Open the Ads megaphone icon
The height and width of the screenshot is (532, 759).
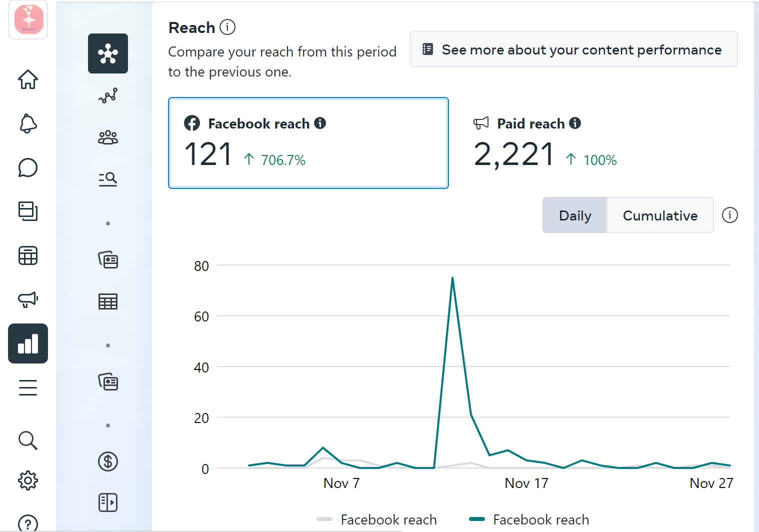pyautogui.click(x=28, y=299)
